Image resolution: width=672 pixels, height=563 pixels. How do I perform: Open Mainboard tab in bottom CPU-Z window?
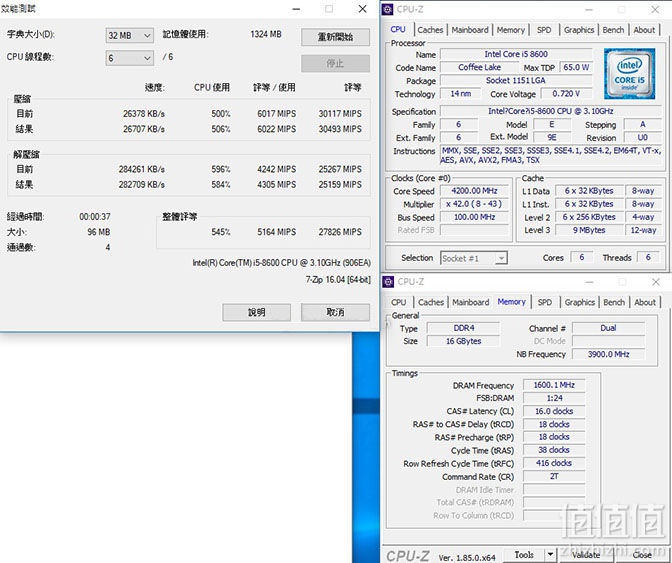471,302
